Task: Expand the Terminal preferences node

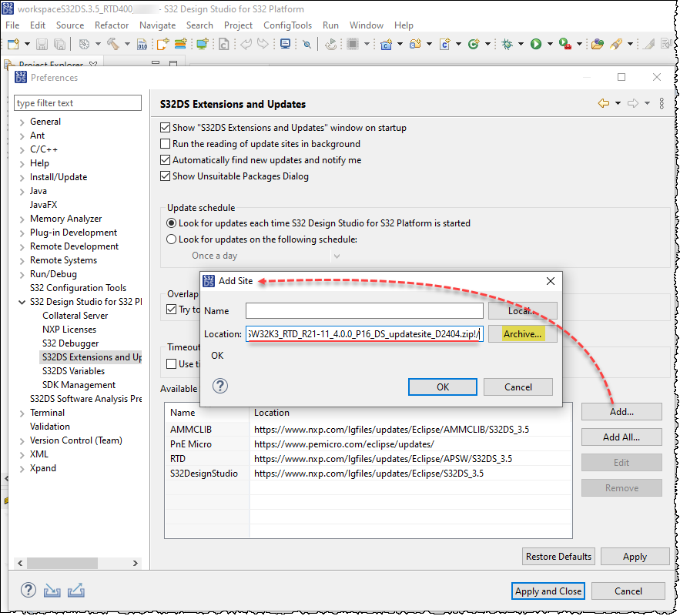Action: (x=22, y=413)
